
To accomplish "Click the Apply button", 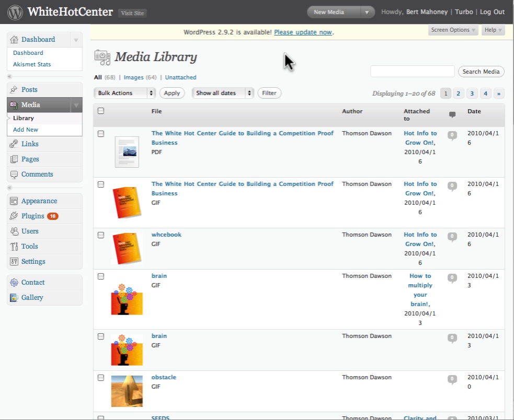I will [x=172, y=93].
